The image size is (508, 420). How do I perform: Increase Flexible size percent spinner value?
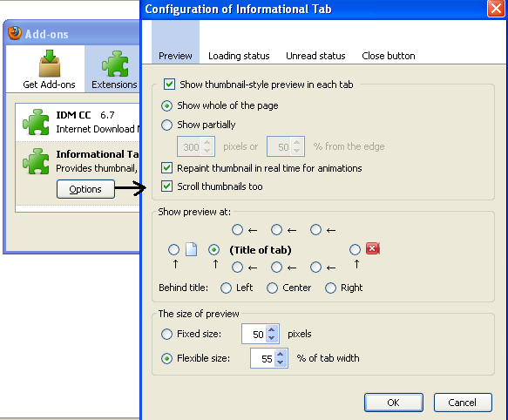point(281,355)
